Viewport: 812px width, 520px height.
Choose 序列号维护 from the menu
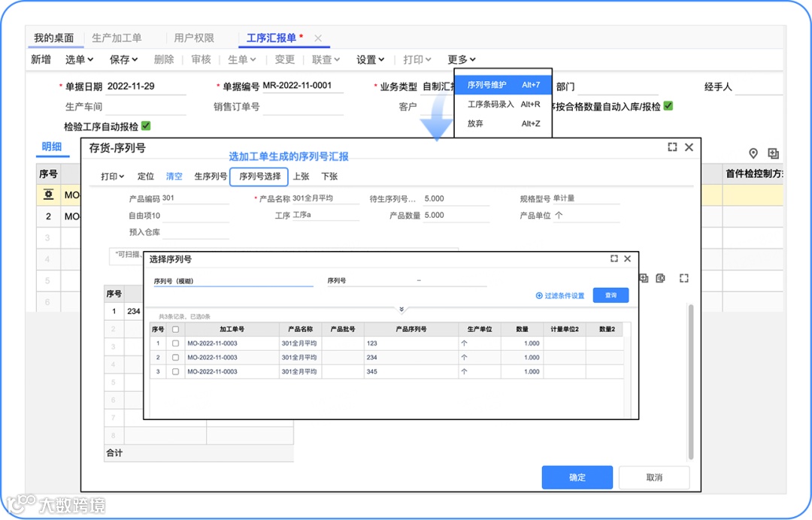pyautogui.click(x=503, y=85)
